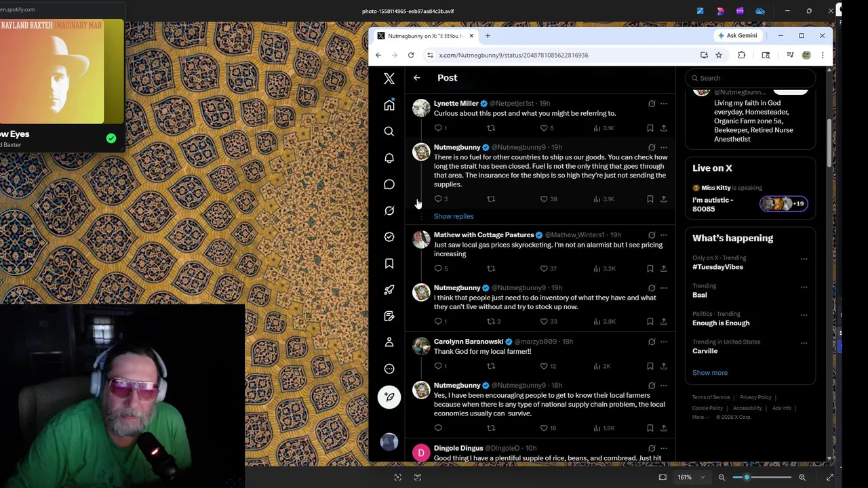Click Chrome back navigation arrow
The height and width of the screenshot is (488, 868).
(x=378, y=56)
